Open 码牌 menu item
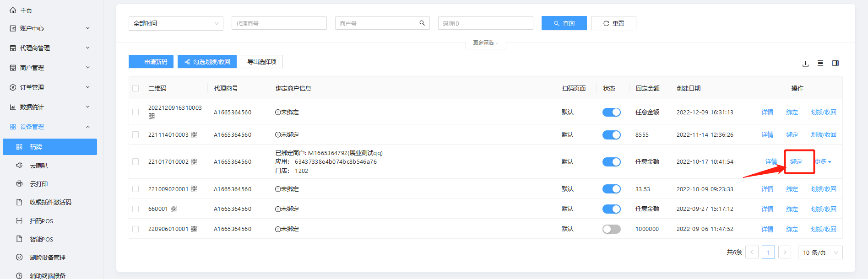The height and width of the screenshot is (279, 868). pyautogui.click(x=50, y=147)
